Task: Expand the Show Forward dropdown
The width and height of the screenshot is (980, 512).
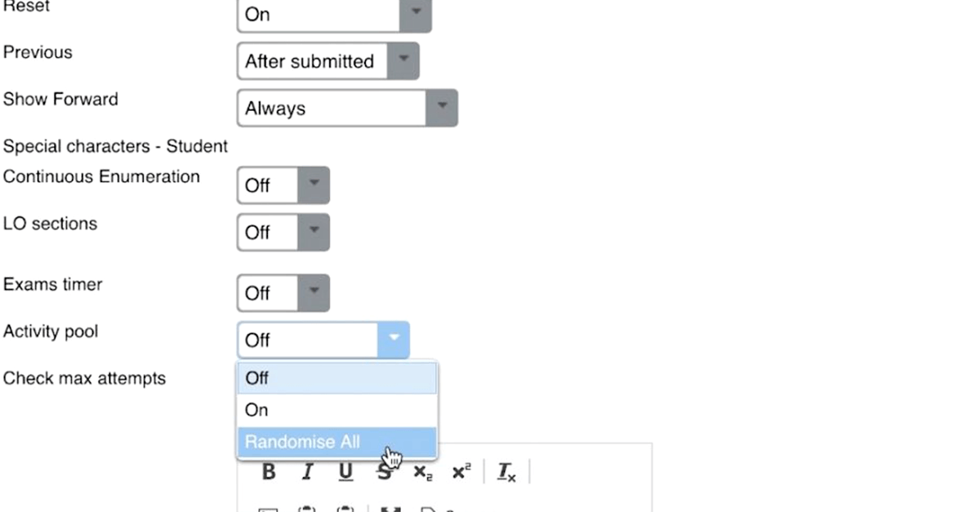Action: click(x=347, y=109)
